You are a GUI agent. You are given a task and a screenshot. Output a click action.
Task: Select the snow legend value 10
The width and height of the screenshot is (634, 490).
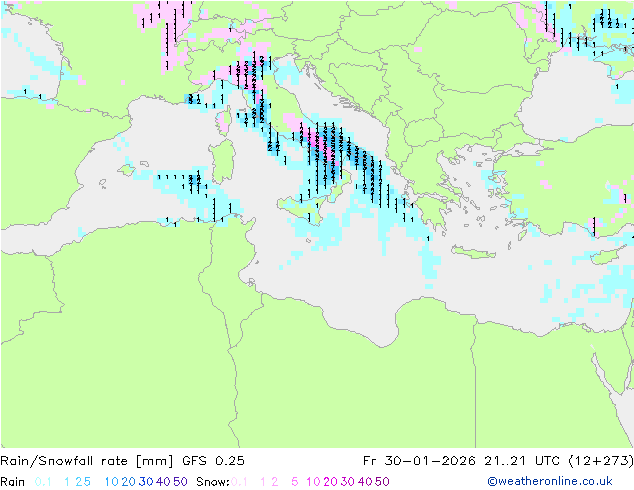coord(313,482)
